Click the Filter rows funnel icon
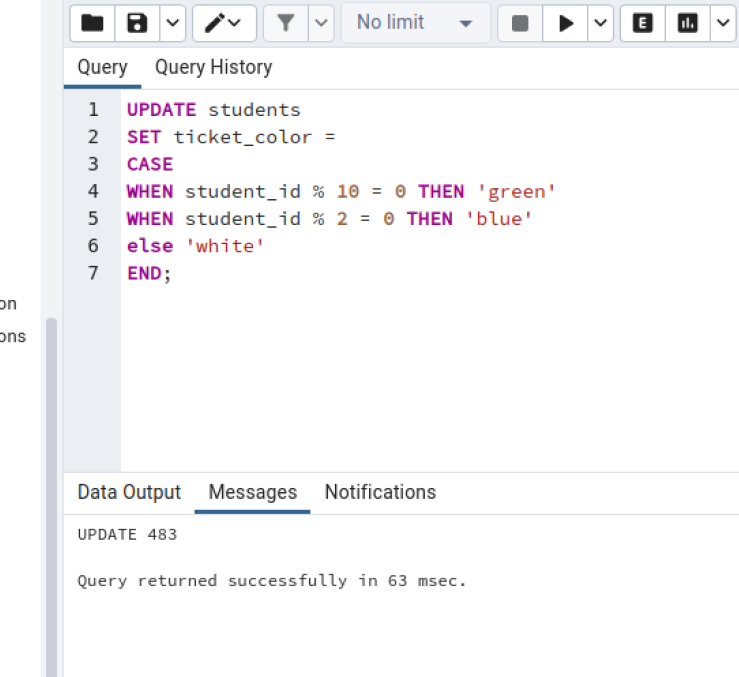 [x=286, y=23]
